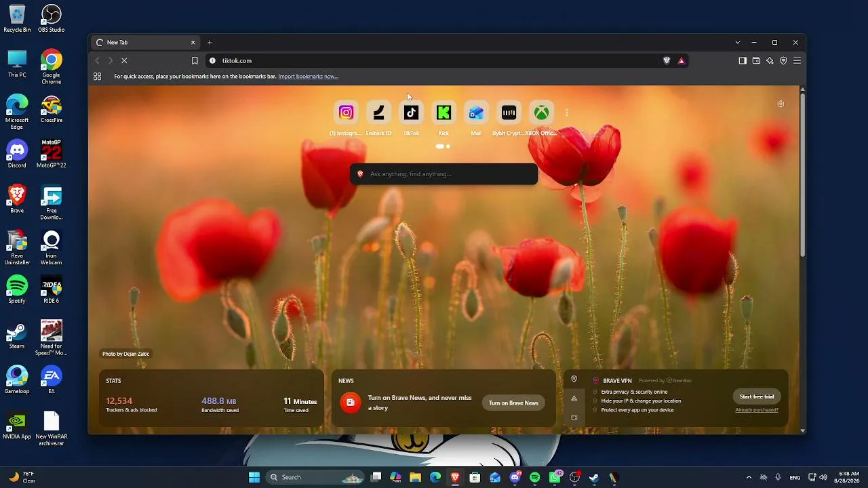Switch to second page of top sites
Screen dimensions: 868x488
tap(448, 146)
